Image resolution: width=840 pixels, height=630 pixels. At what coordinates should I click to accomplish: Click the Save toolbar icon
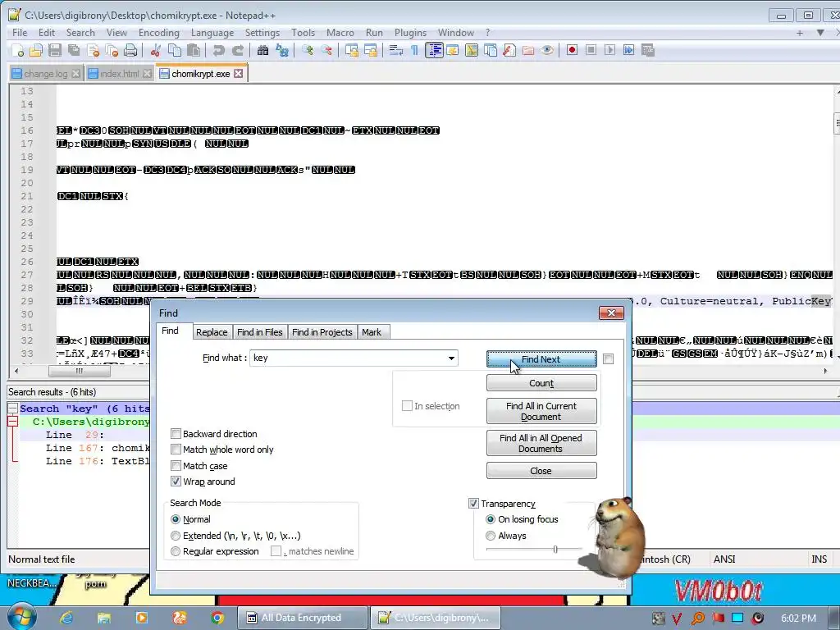click(55, 50)
